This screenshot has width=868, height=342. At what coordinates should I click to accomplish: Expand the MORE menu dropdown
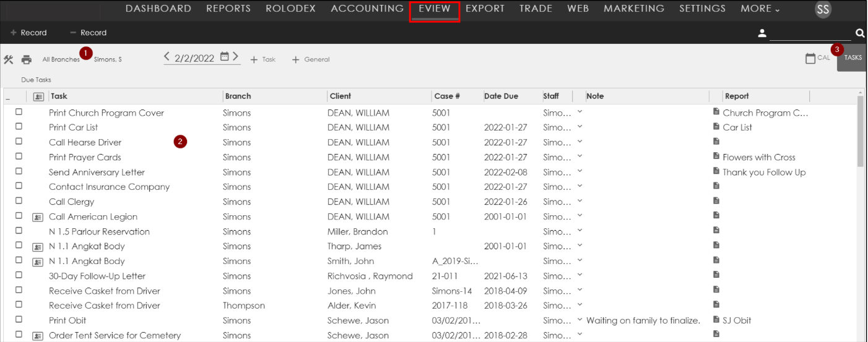[x=760, y=9]
